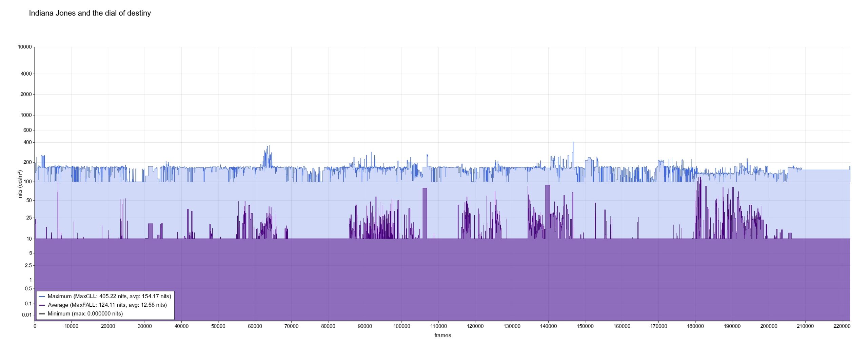
Task: Click the 200 y-axis tick label
Action: click(27, 162)
